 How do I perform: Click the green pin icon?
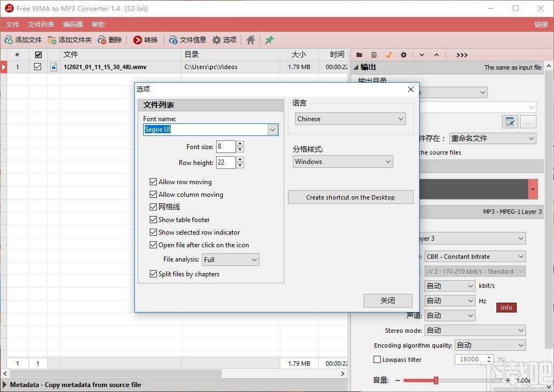269,40
